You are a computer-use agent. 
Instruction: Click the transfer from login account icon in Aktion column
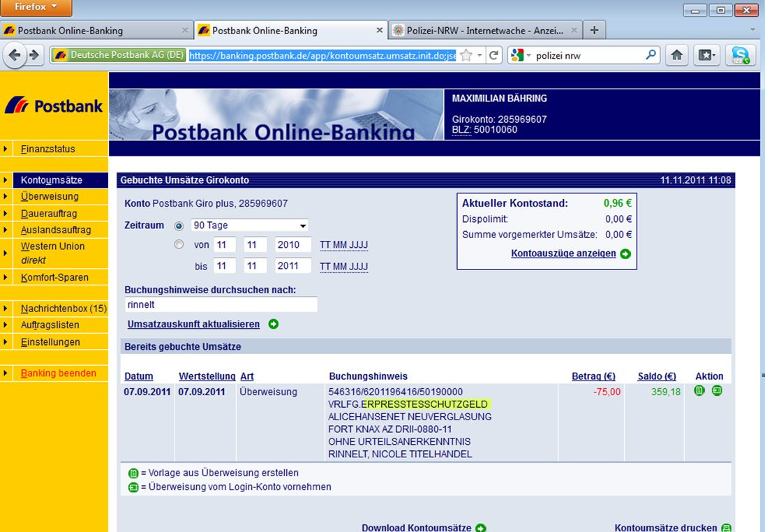(x=717, y=391)
